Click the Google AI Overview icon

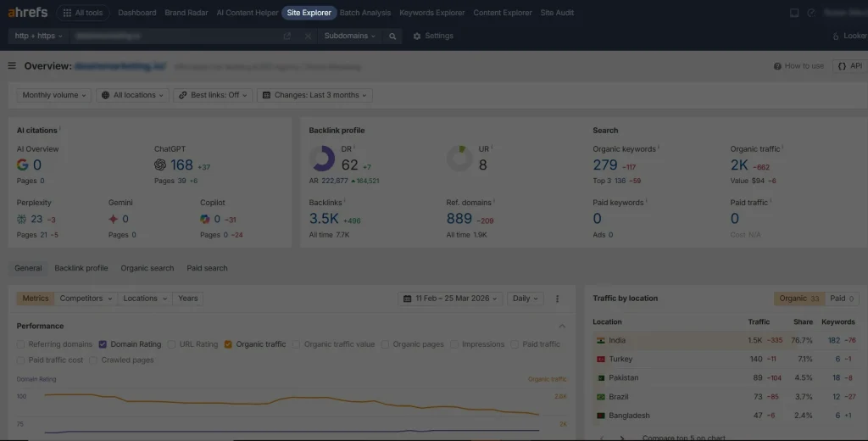[22, 165]
